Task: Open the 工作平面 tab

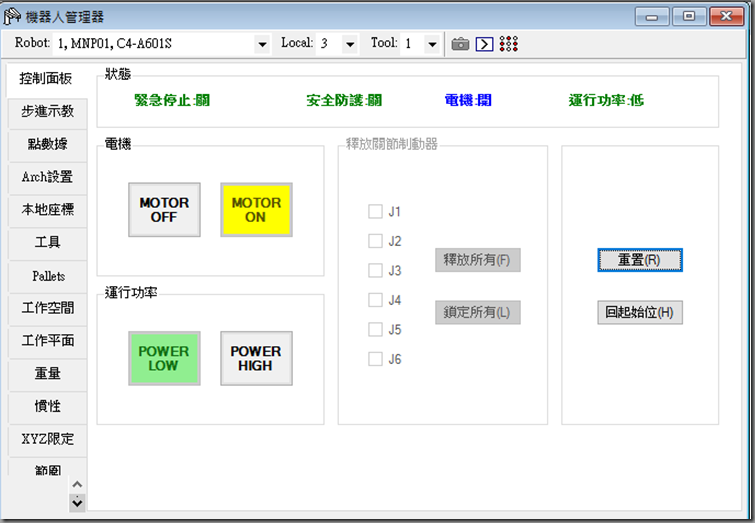Action: (x=48, y=341)
